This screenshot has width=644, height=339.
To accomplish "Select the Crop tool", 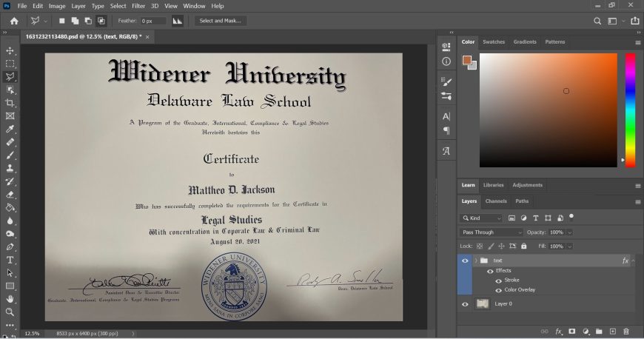I will click(10, 103).
